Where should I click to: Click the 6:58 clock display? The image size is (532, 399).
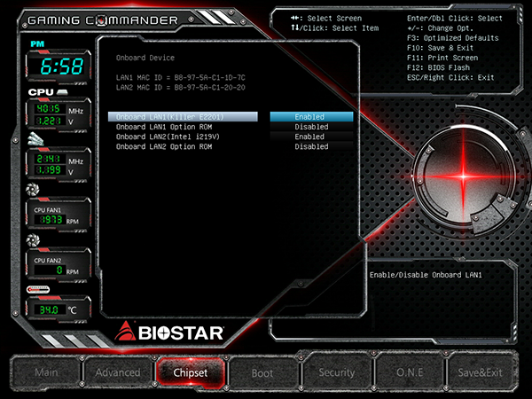click(x=61, y=66)
